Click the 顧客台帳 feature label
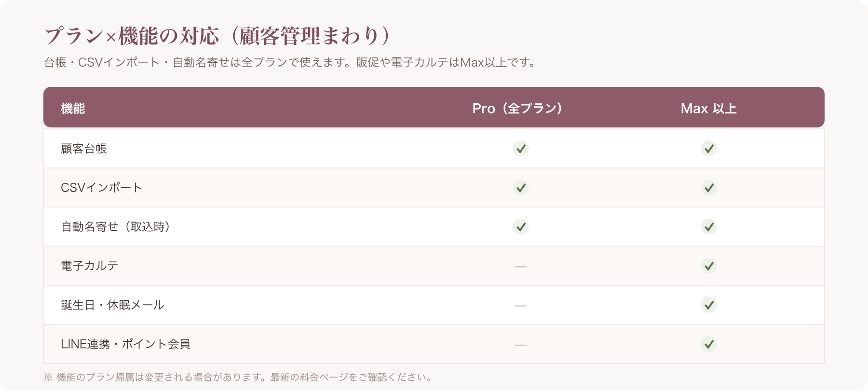Screen dimensions: 868x391 84,149
